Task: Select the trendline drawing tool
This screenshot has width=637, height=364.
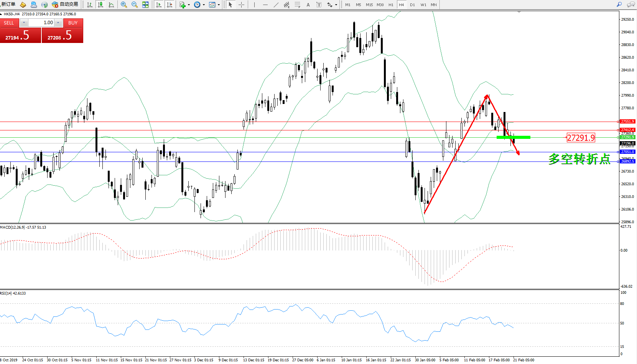Action: coord(276,5)
